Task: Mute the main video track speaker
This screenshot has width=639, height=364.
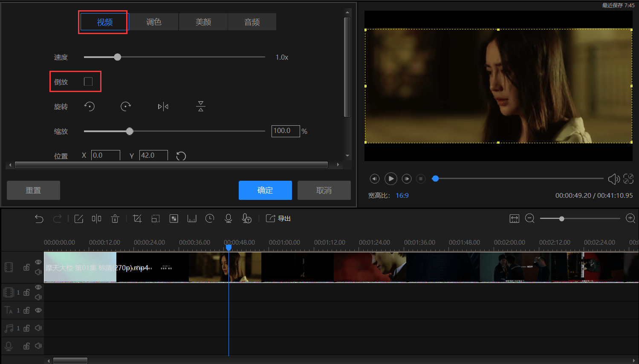Action: point(38,272)
